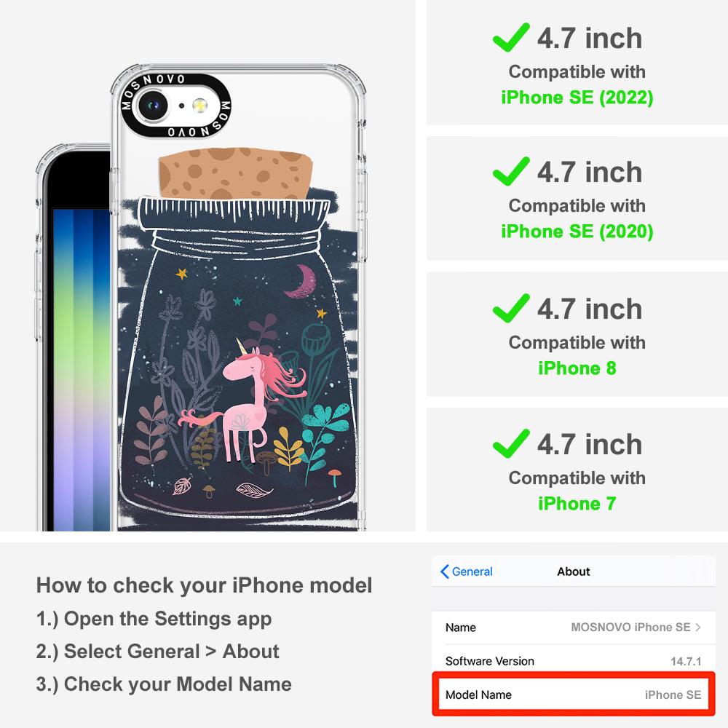Click the green checkmark beside iPhone SE (2022)
This screenshot has width=728, height=728.
click(511, 37)
